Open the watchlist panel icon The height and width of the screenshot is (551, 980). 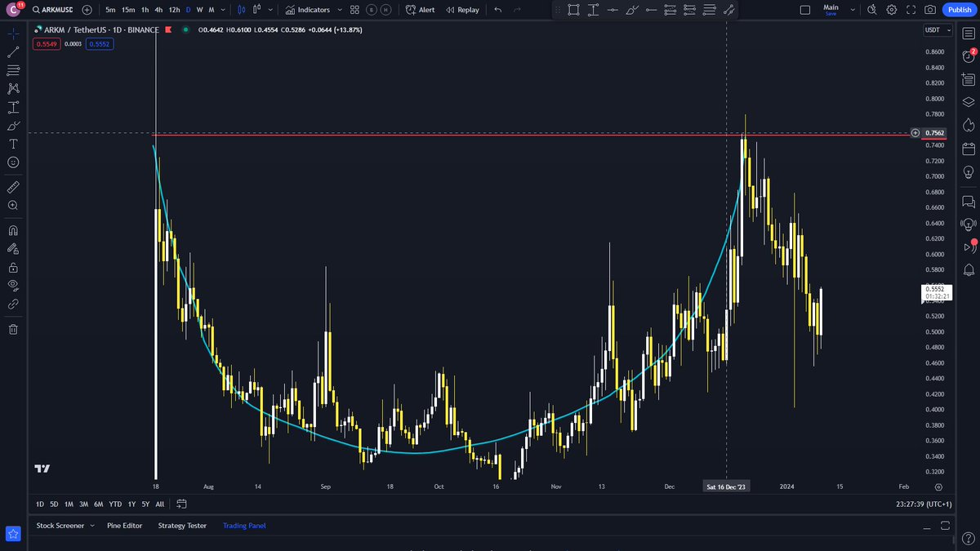point(969,33)
